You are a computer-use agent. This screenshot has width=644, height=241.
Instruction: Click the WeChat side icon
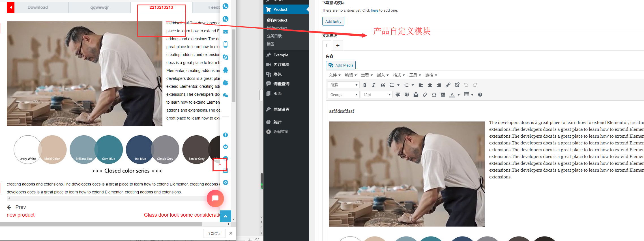pyautogui.click(x=226, y=95)
